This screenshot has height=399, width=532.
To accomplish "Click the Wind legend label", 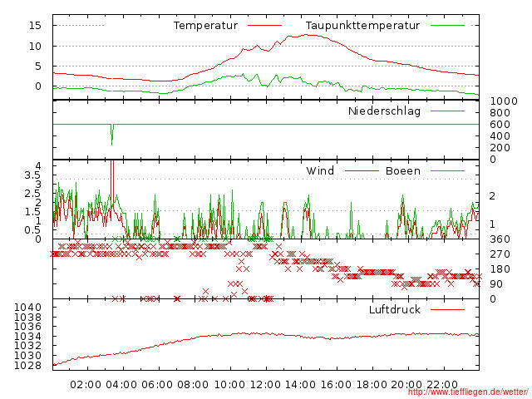I will pos(320,170).
